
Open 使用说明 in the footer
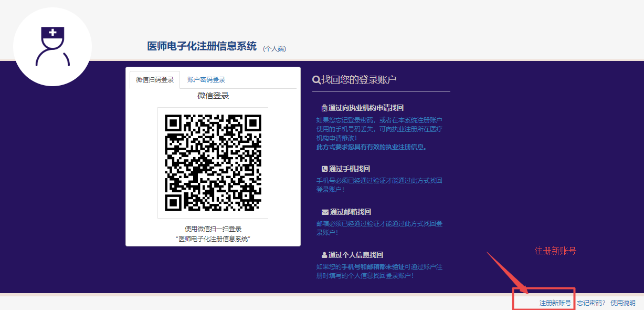coord(622,303)
